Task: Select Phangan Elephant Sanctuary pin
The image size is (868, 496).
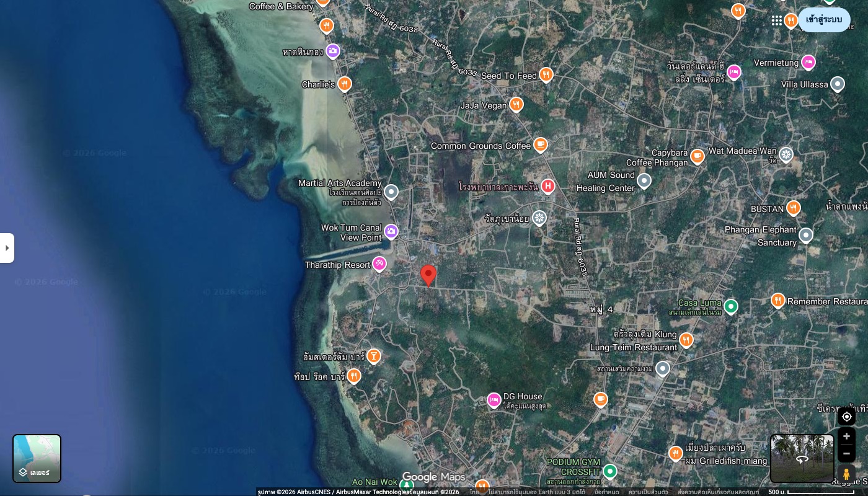Action: tap(805, 235)
